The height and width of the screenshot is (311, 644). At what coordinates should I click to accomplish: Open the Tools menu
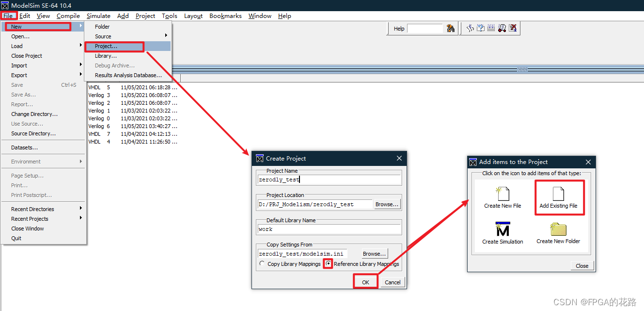[170, 16]
